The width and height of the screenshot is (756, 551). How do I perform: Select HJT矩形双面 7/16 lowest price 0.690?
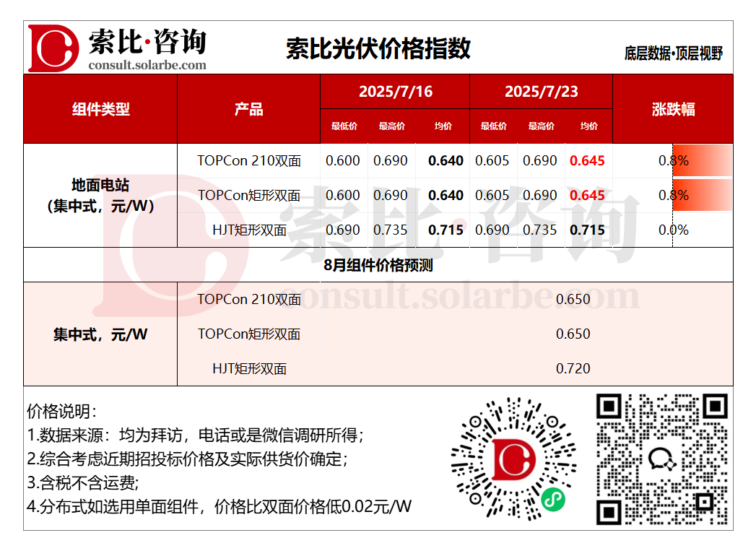click(343, 230)
